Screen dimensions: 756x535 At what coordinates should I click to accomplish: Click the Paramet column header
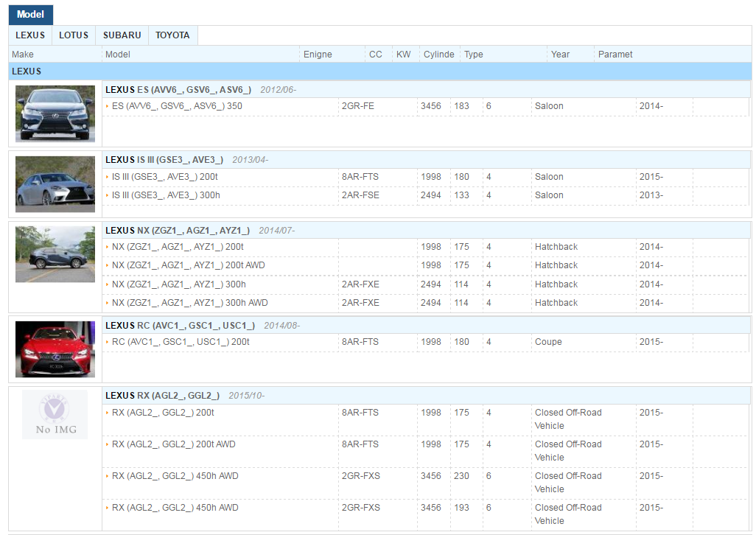[x=615, y=55]
